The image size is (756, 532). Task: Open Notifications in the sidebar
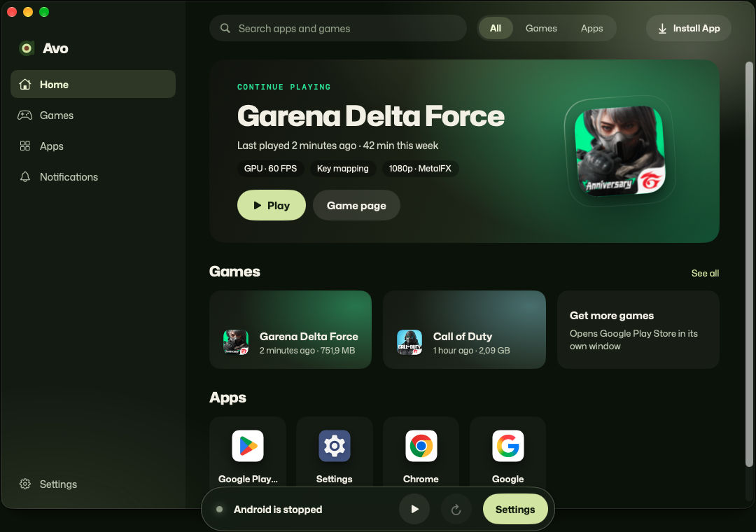tap(93, 177)
